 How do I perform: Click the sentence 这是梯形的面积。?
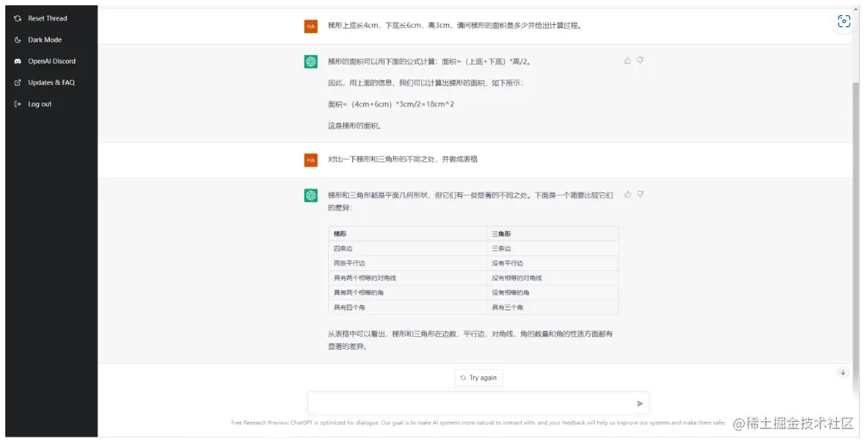355,126
